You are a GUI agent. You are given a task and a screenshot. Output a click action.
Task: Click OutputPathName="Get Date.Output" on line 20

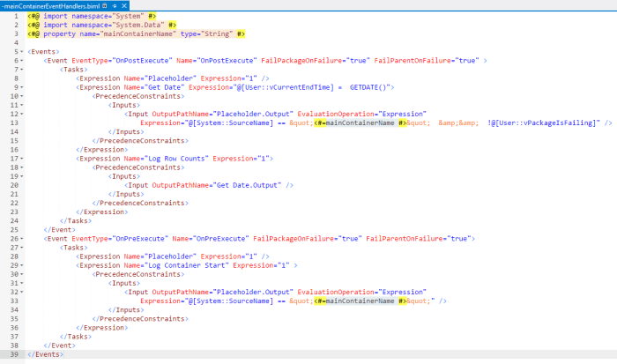217,185
